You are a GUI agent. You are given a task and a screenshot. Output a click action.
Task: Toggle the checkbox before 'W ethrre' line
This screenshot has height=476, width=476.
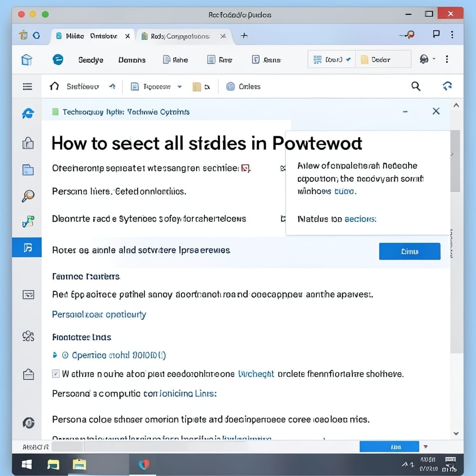click(56, 374)
